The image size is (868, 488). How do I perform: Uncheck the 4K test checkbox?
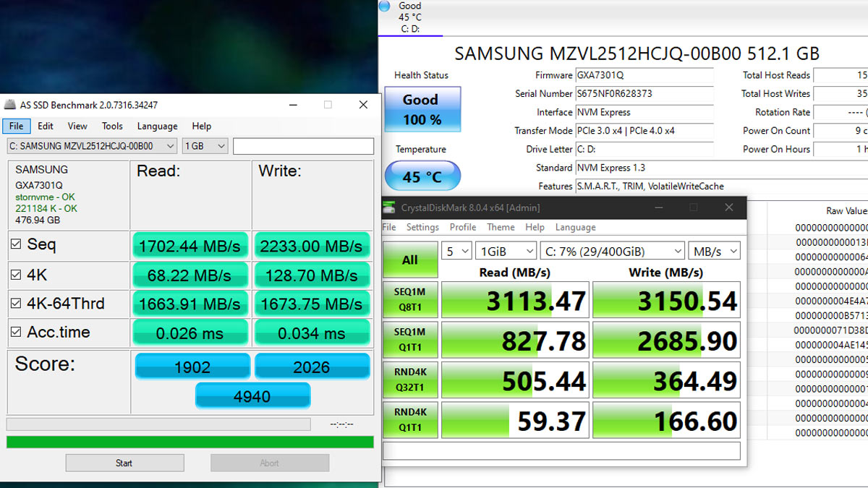tap(16, 275)
